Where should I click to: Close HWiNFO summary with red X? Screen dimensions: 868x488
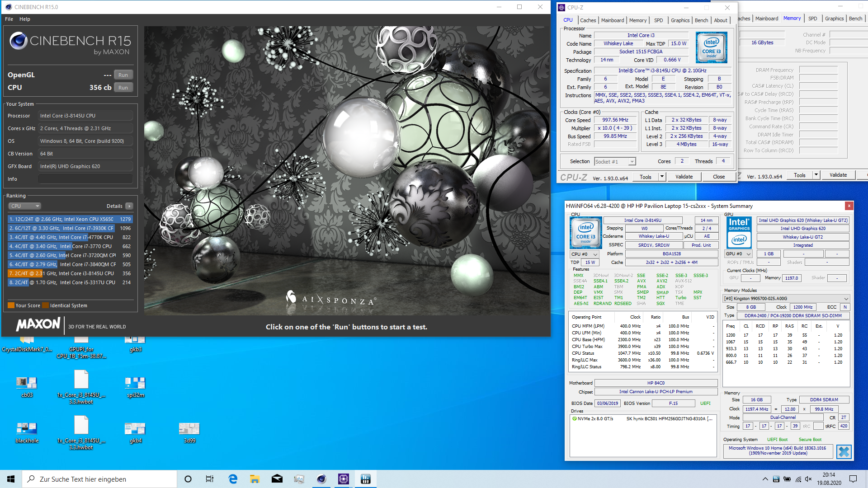click(849, 206)
